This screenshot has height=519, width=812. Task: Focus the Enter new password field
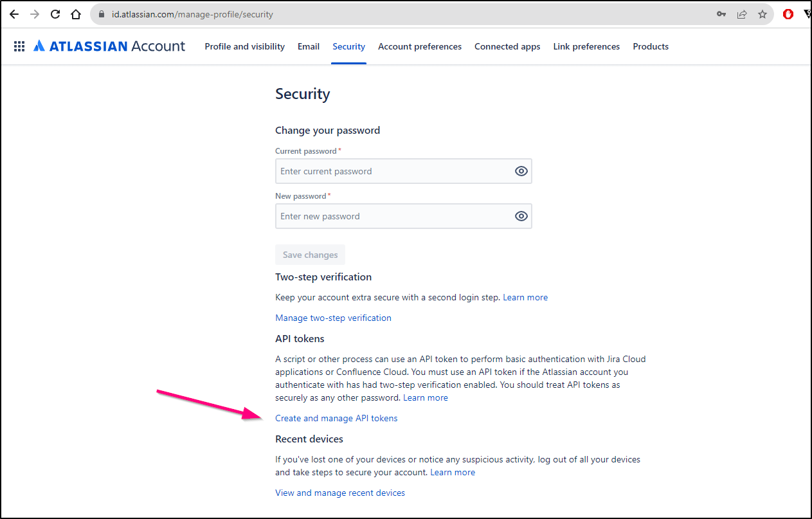point(403,216)
